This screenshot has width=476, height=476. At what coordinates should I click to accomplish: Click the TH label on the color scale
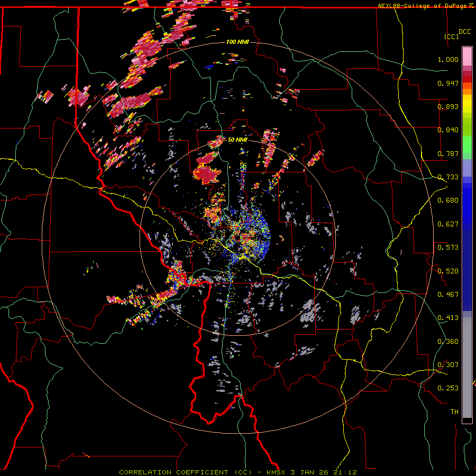454,412
